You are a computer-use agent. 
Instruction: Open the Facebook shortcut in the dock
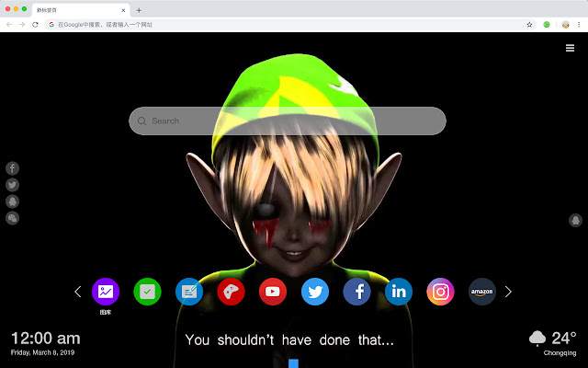356,292
